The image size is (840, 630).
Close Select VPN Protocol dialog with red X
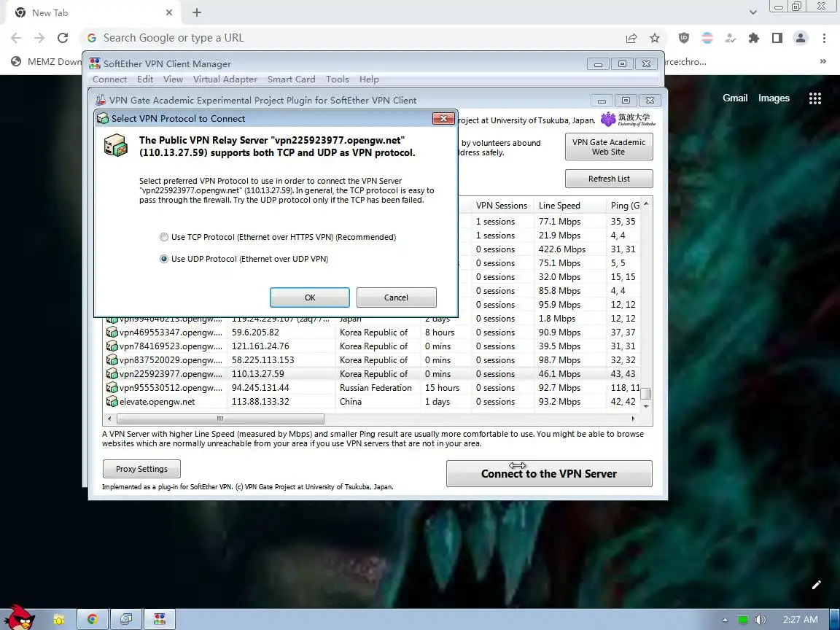[x=443, y=118]
